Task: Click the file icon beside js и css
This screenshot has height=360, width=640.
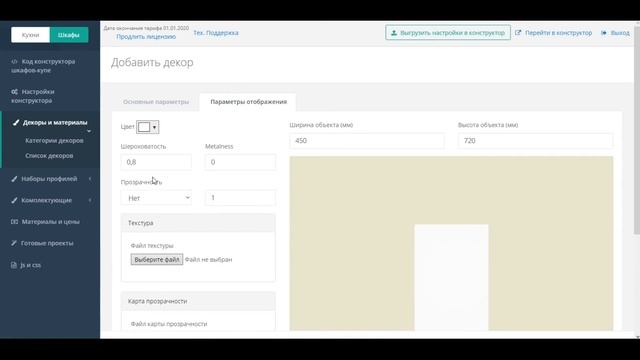Action: [14, 265]
